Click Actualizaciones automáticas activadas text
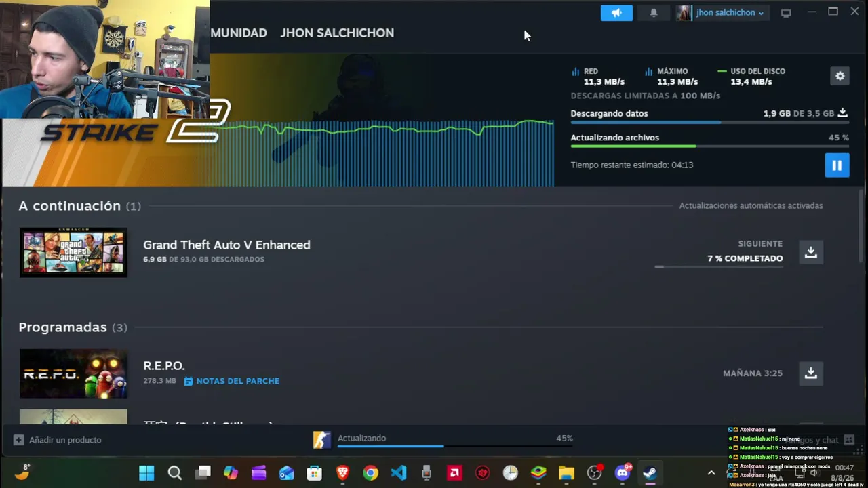 [751, 205]
